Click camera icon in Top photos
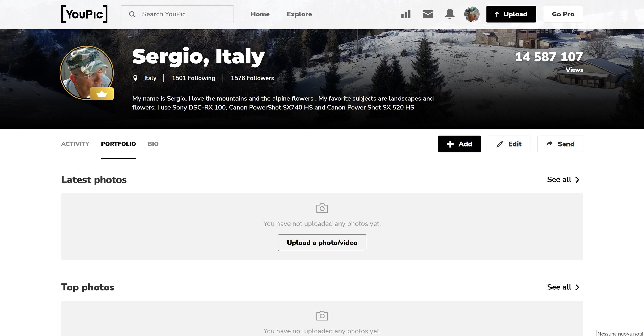 pyautogui.click(x=322, y=316)
